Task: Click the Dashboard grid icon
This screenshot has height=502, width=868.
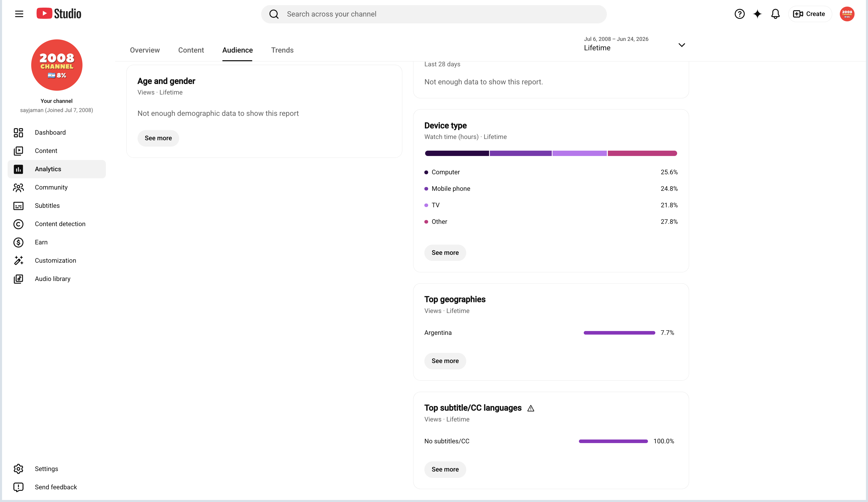Action: coord(18,132)
